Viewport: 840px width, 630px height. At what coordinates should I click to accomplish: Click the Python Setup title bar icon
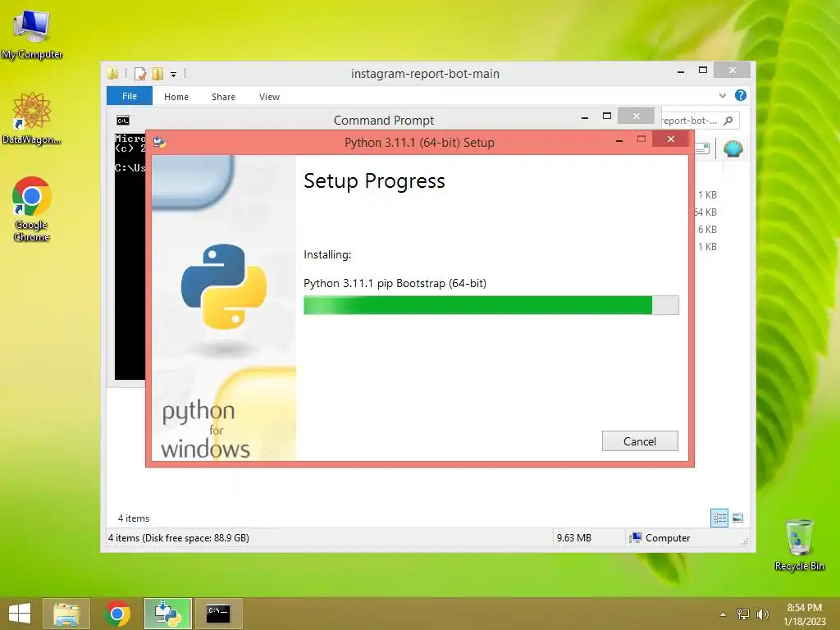pyautogui.click(x=159, y=143)
